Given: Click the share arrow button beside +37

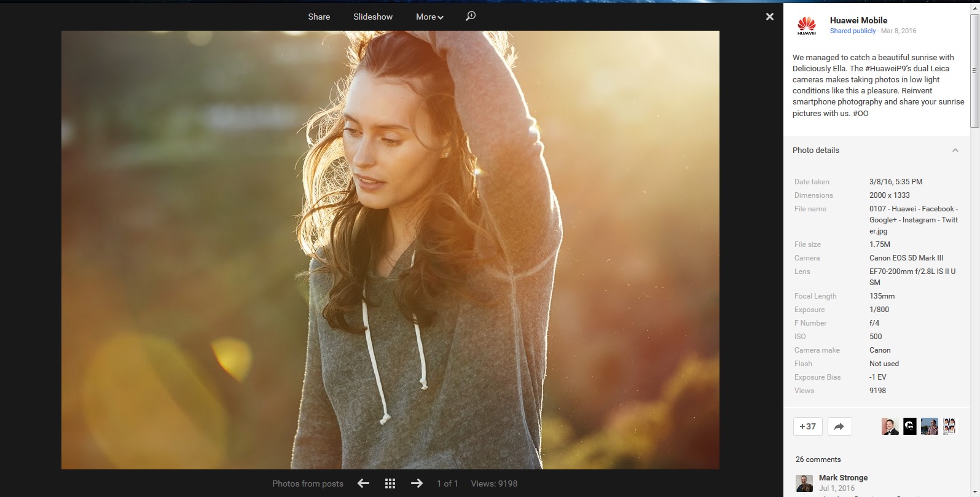Looking at the screenshot, I should click(839, 426).
